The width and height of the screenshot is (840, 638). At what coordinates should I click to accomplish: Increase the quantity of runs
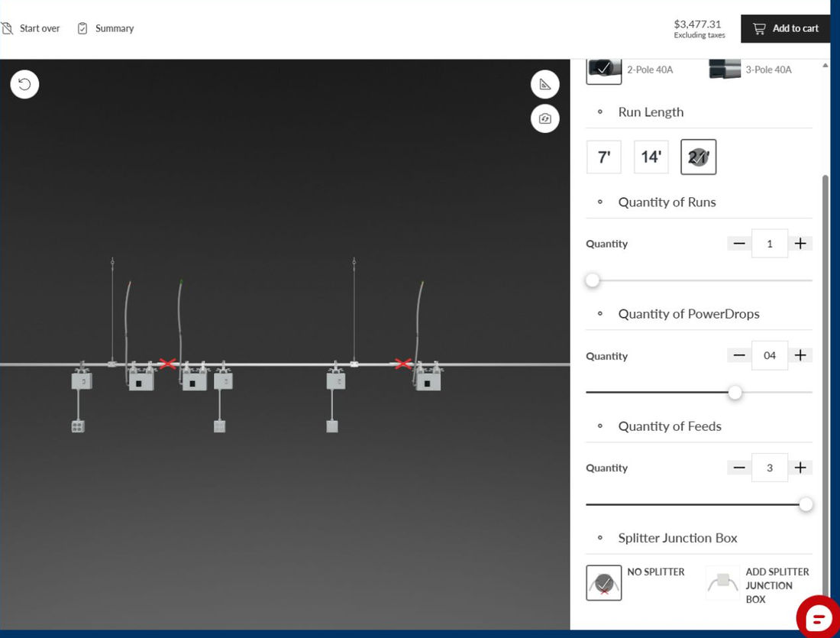[800, 244]
